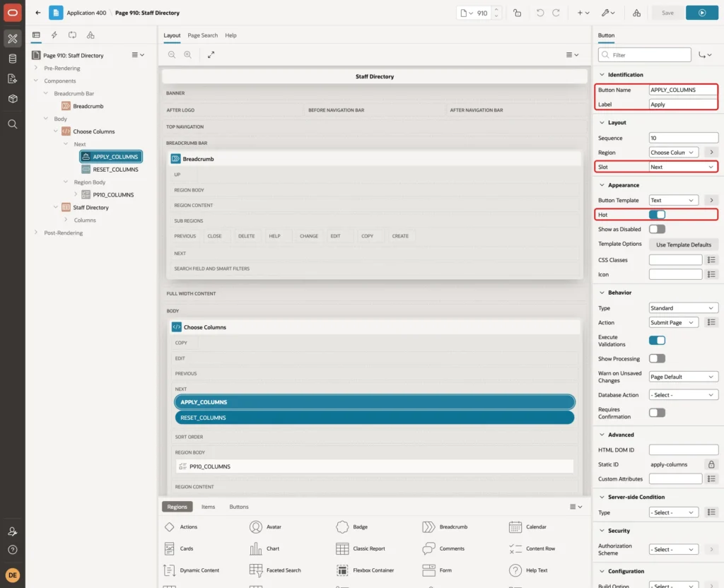Select P910_COLUMNS item in the tree
Viewport: 724px width, 588px height.
(x=113, y=195)
